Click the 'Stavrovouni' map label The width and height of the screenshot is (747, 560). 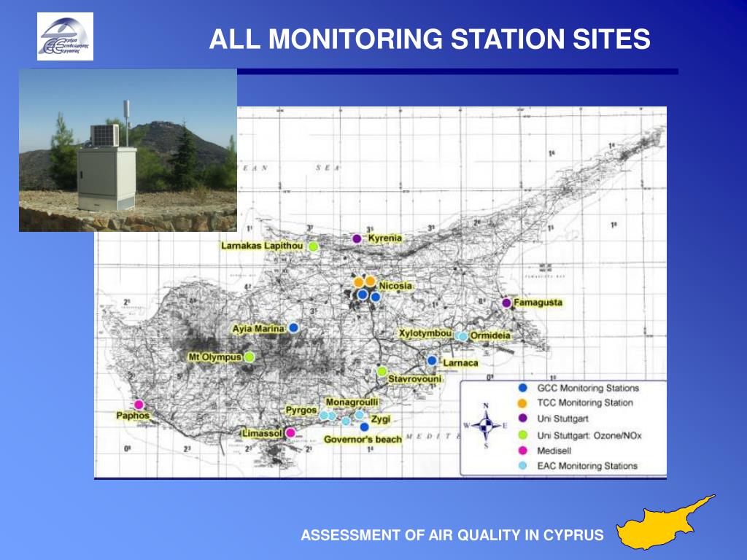click(415, 379)
